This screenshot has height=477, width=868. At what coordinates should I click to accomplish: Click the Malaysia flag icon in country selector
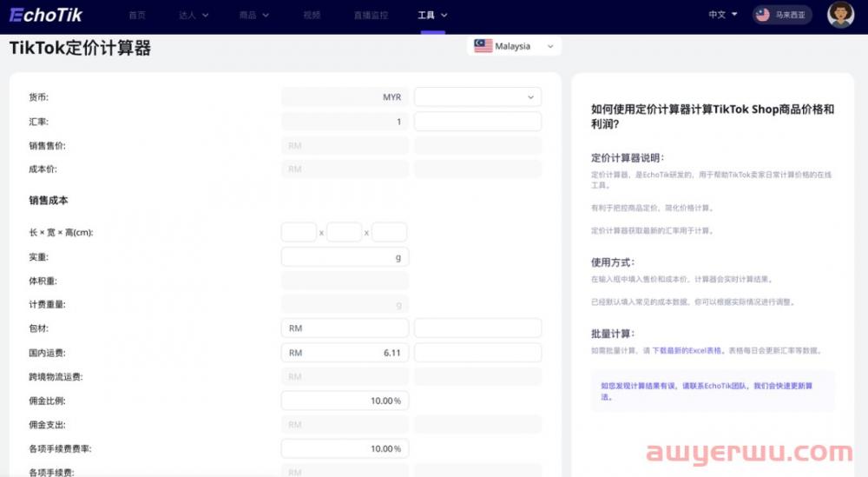coord(483,46)
